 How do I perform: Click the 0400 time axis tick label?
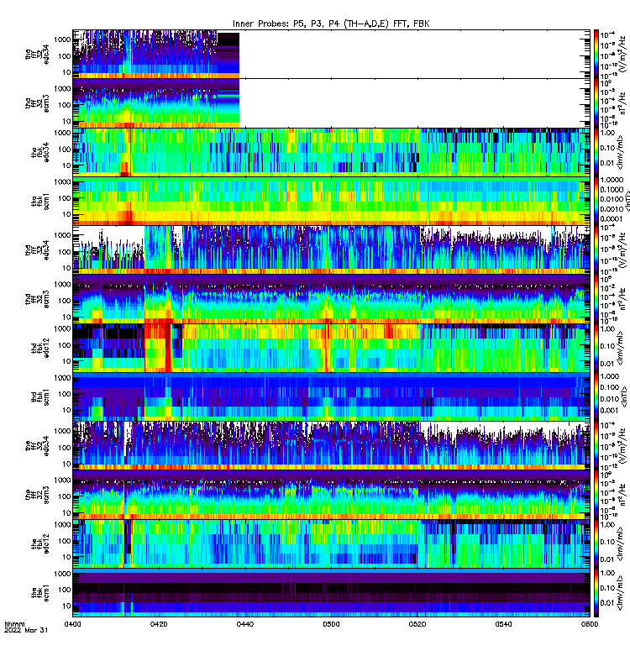point(72,624)
